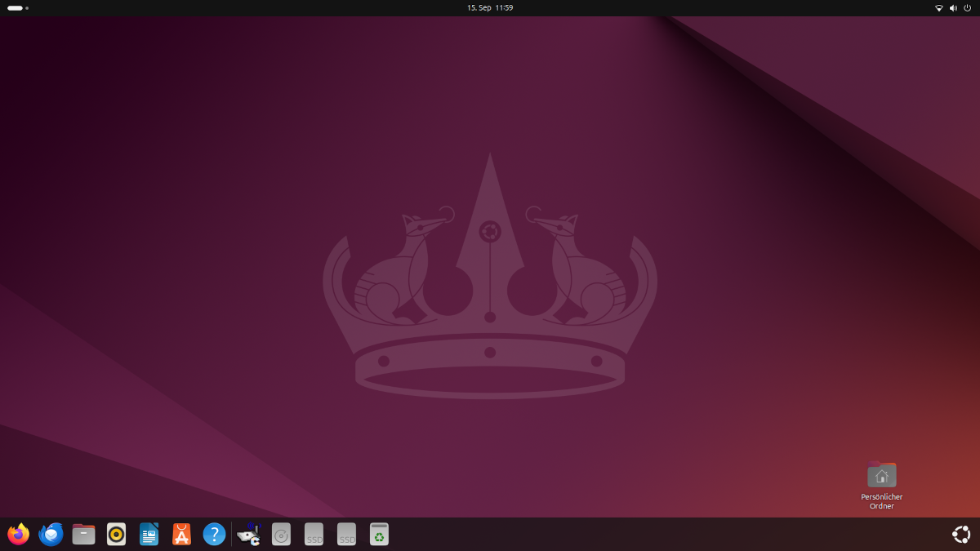
Task: Select the Persönlicher Ordner desktop icon
Action: point(882,487)
